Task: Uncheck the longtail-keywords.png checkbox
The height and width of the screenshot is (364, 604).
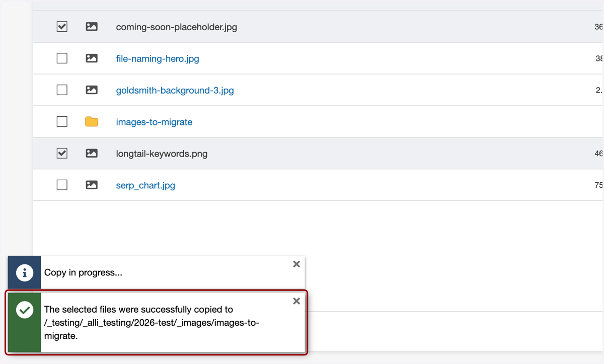Action: (x=62, y=153)
